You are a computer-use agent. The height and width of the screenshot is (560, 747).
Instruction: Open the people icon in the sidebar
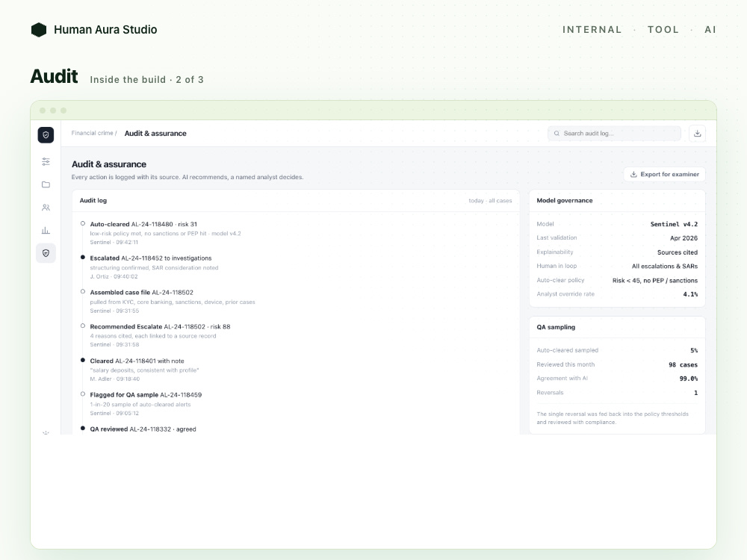point(46,208)
